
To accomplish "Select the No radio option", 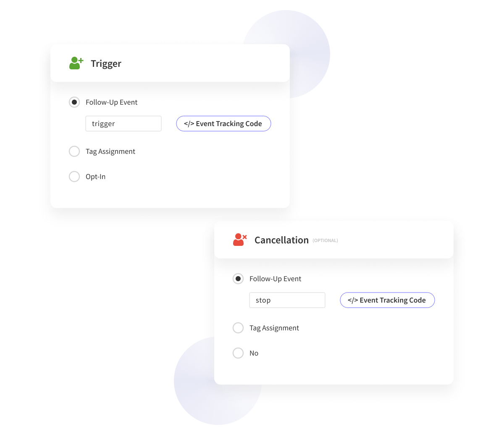I will click(x=238, y=353).
